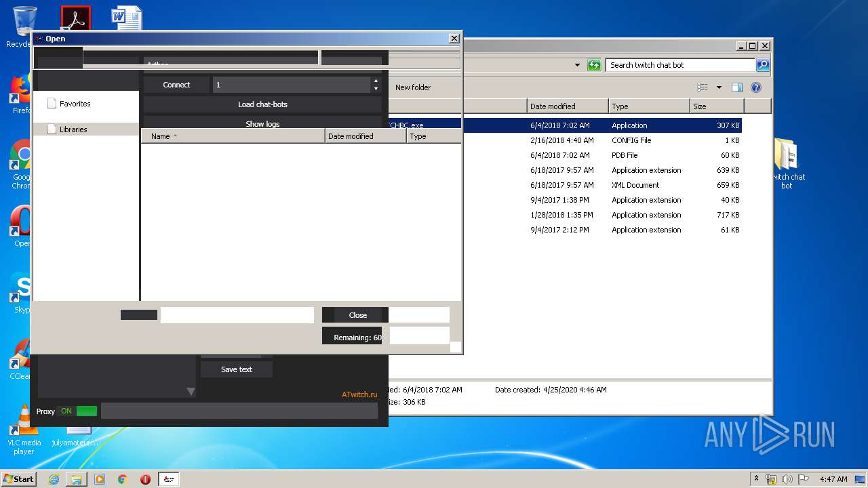The height and width of the screenshot is (488, 868).
Task: Click the proxy address input field
Action: click(x=239, y=411)
